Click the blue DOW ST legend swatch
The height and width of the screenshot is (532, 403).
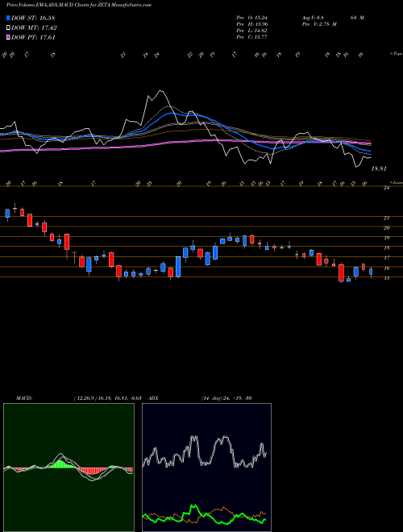click(x=8, y=18)
